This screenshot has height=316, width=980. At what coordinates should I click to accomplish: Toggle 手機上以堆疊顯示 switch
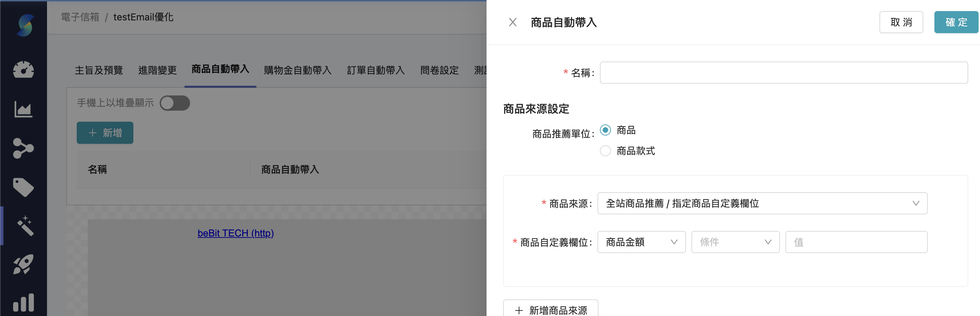coord(175,103)
